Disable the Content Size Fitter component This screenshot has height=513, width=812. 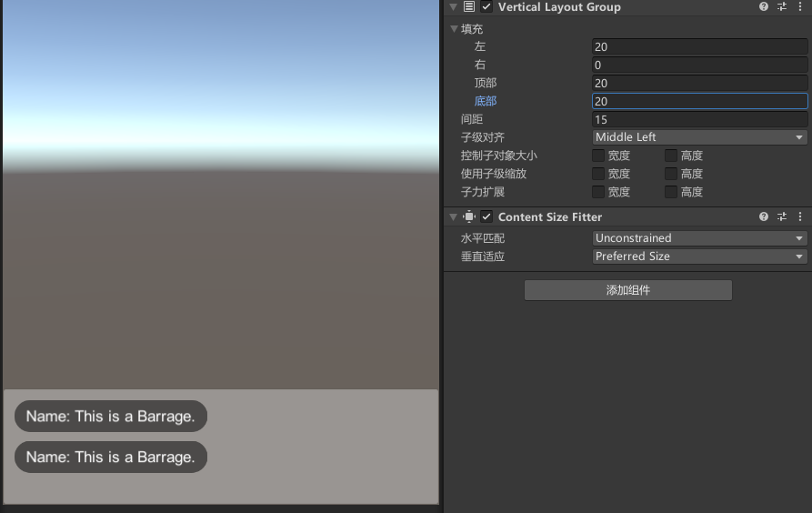click(x=486, y=216)
